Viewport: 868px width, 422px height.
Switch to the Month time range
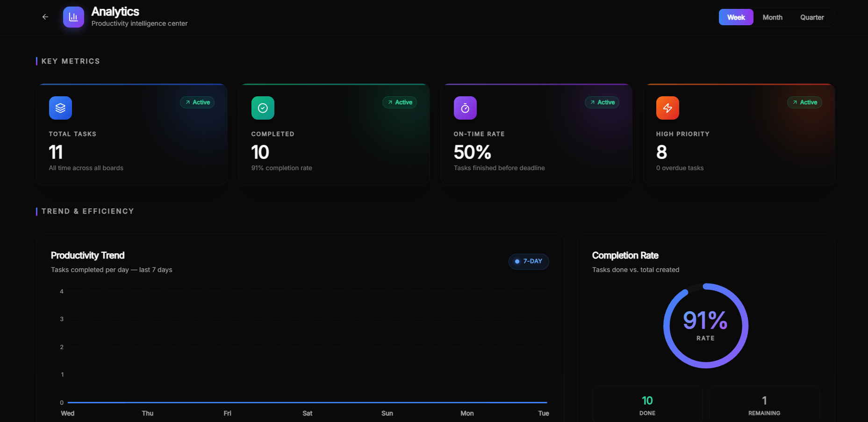coord(772,17)
